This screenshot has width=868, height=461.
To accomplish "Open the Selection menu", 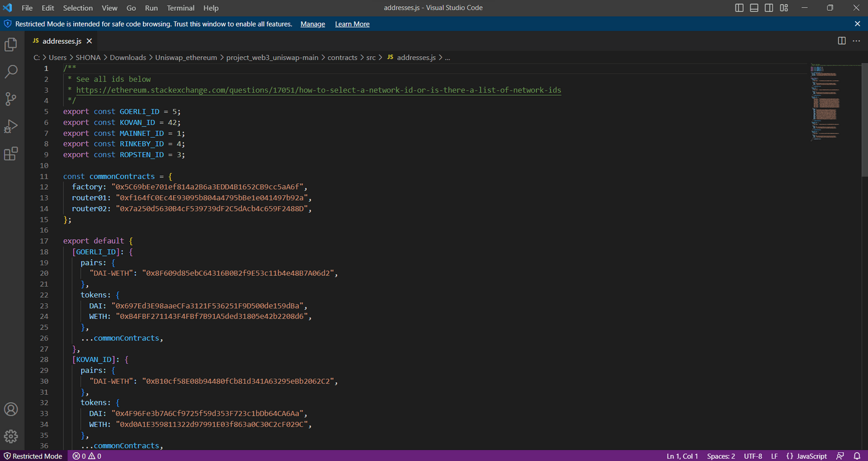I will (x=78, y=8).
